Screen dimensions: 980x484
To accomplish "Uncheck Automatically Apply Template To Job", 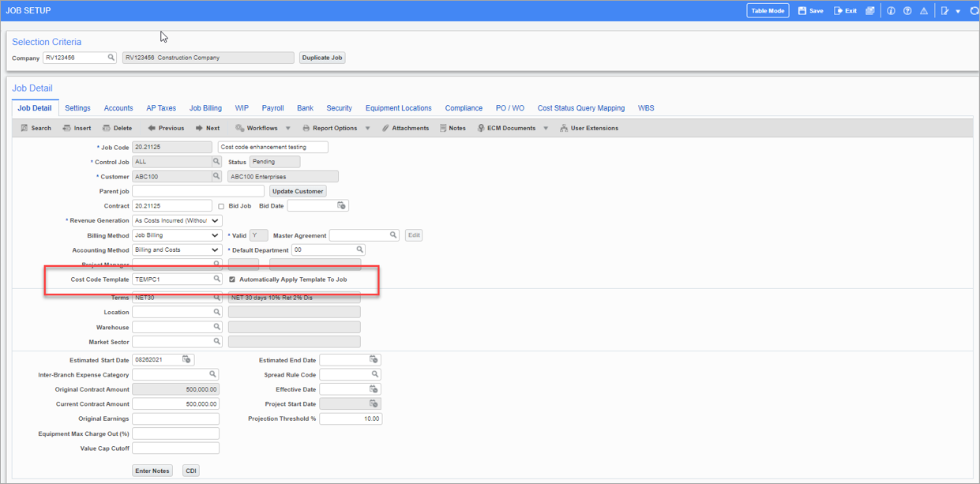I will coord(232,280).
